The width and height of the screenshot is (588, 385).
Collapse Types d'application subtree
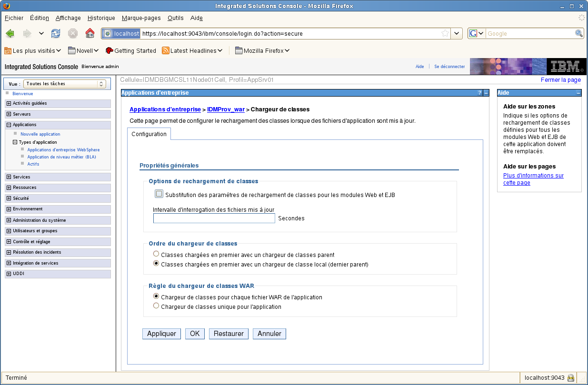pos(15,142)
